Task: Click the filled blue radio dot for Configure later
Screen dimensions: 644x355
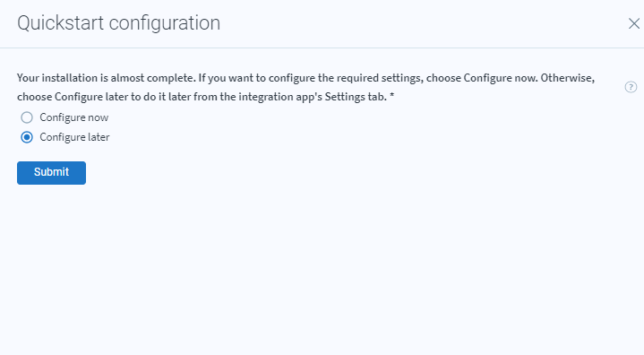Action: tap(27, 137)
